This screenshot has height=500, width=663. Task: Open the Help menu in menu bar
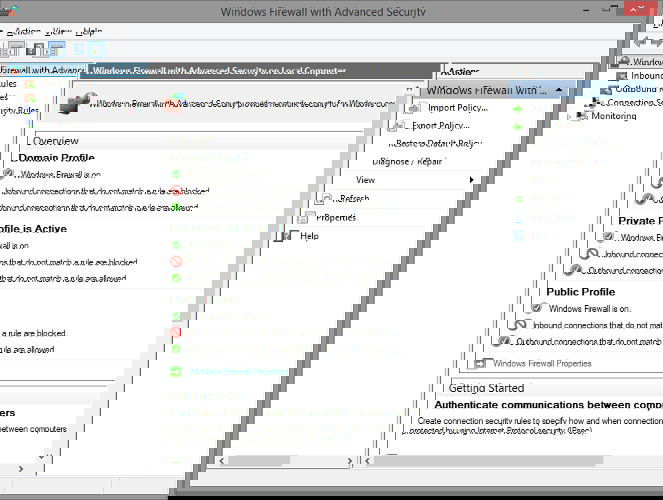click(91, 32)
